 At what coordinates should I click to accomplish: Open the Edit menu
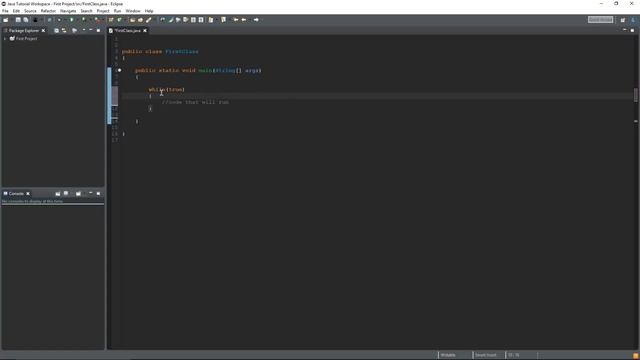point(16,11)
